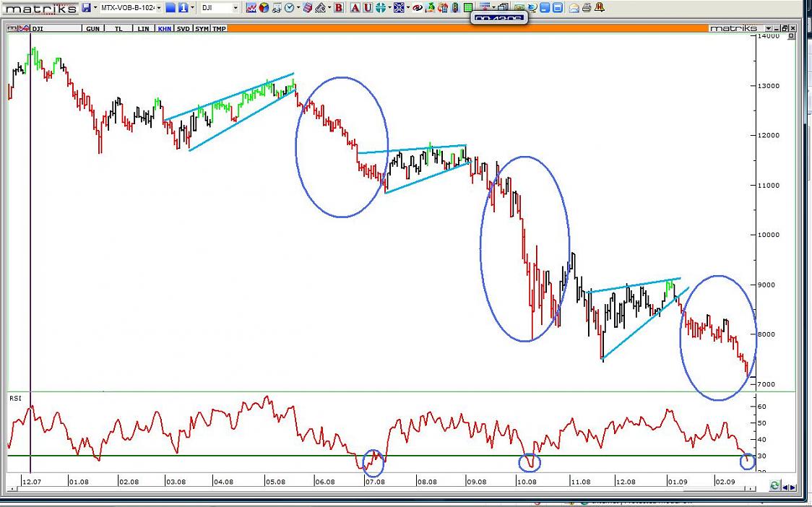Select the SVD tab in chart header
Screen dimensions: 812x507
(183, 29)
